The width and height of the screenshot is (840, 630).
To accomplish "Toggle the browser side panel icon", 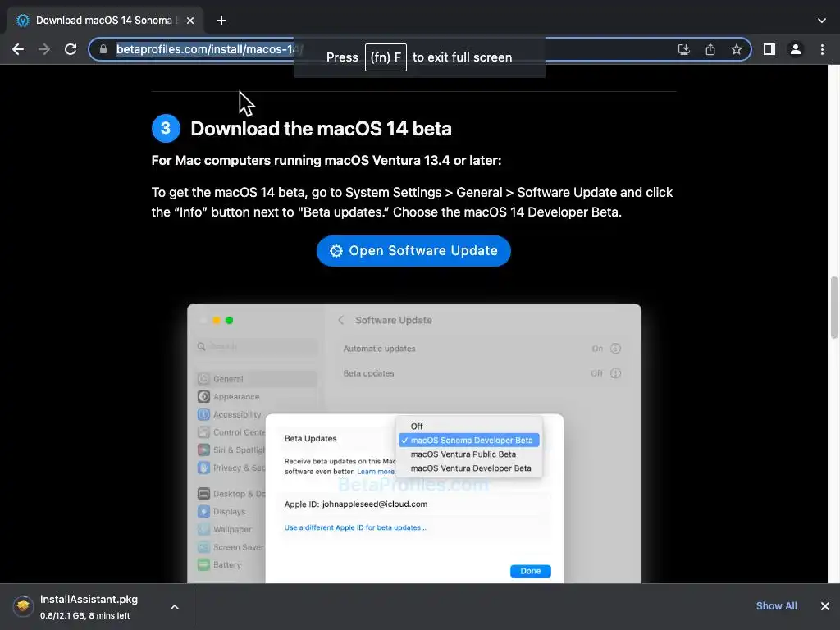I will click(769, 49).
